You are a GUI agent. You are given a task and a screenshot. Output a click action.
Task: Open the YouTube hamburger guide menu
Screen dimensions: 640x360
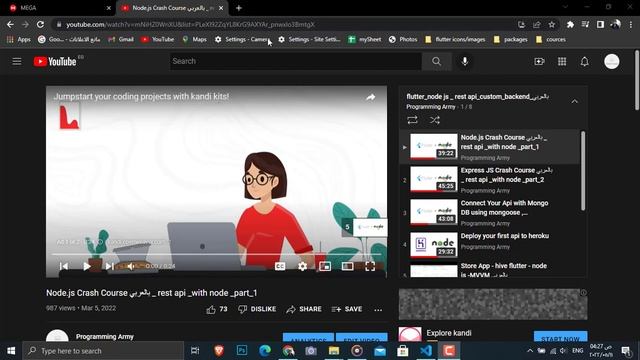pyautogui.click(x=17, y=61)
